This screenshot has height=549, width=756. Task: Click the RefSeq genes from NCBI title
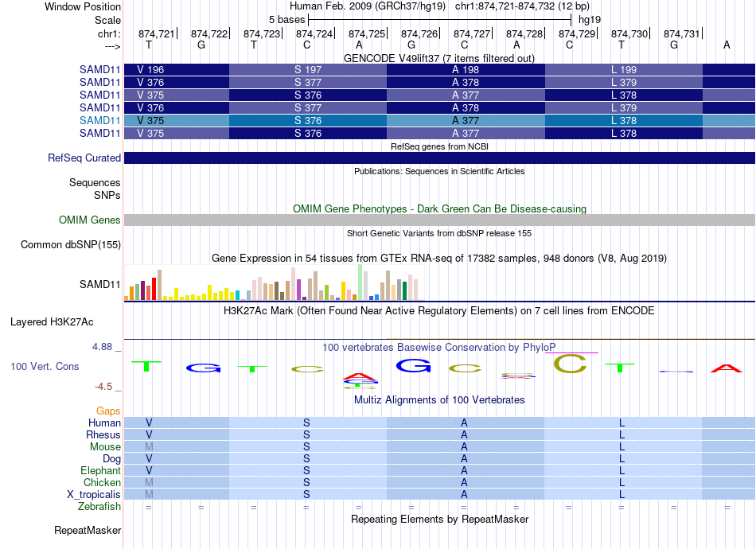pyautogui.click(x=439, y=146)
